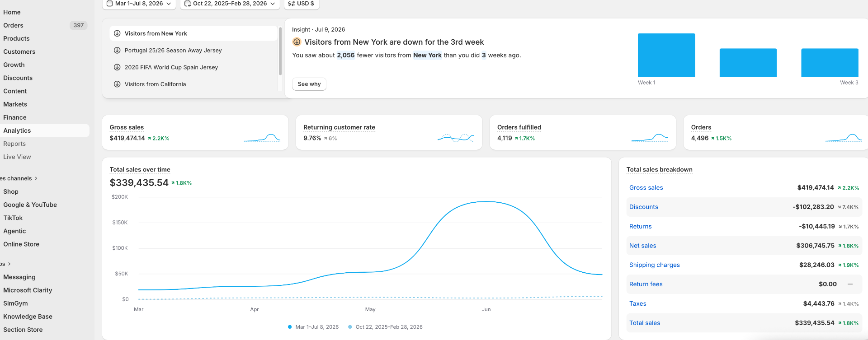Click the orange insight alert icon beside the headline
This screenshot has width=868, height=340.
[x=297, y=42]
